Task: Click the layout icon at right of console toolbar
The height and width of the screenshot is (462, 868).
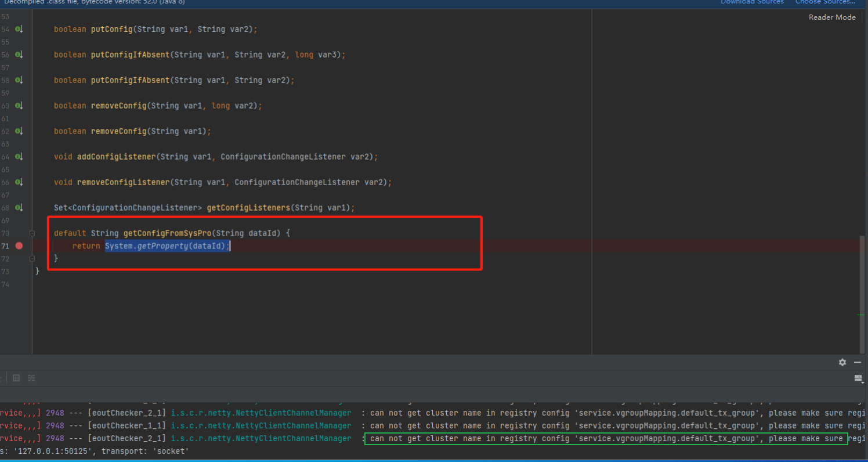Action: coord(858,378)
